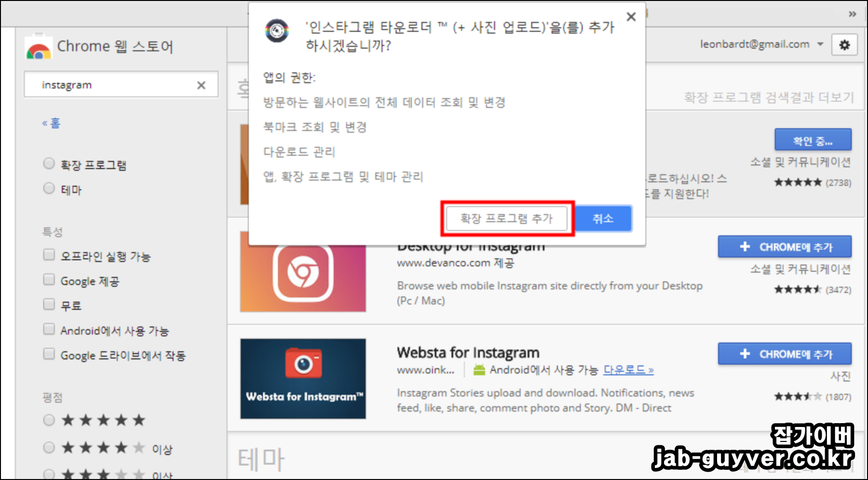
Task: Click the Chrome 웹 스토어 logo
Action: click(x=39, y=47)
